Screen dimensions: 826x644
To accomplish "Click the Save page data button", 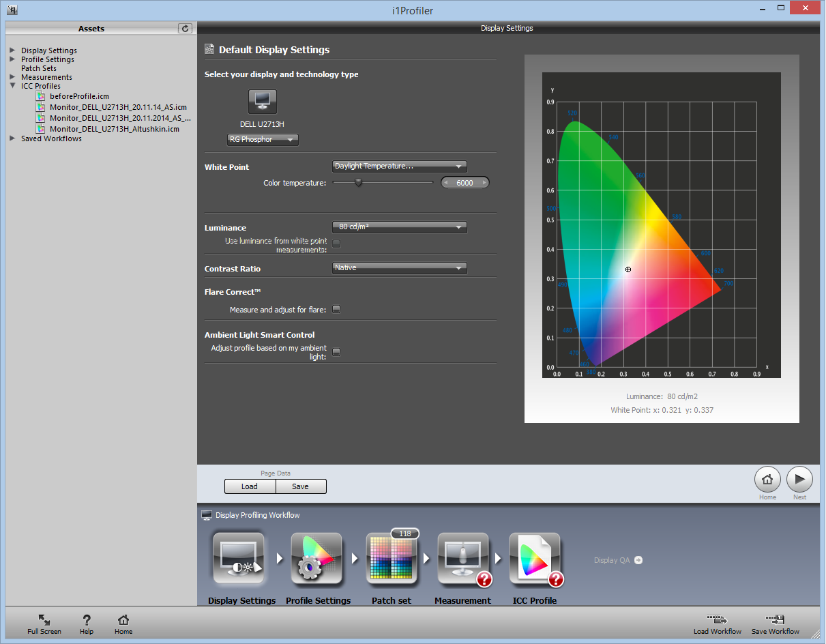I will coord(301,486).
